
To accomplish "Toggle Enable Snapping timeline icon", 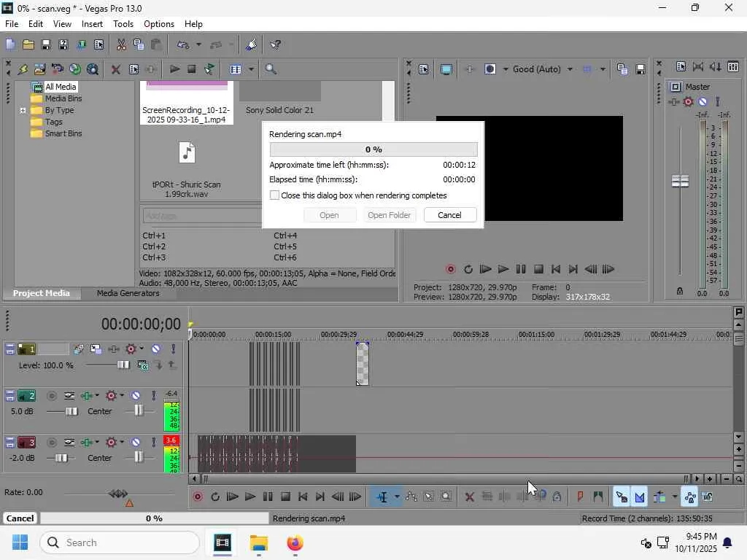I will pos(622,497).
